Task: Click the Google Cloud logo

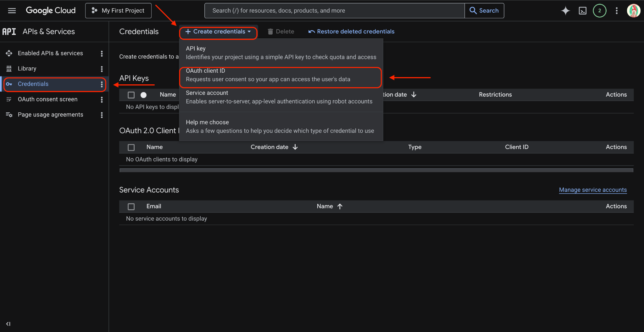Action: [x=51, y=10]
